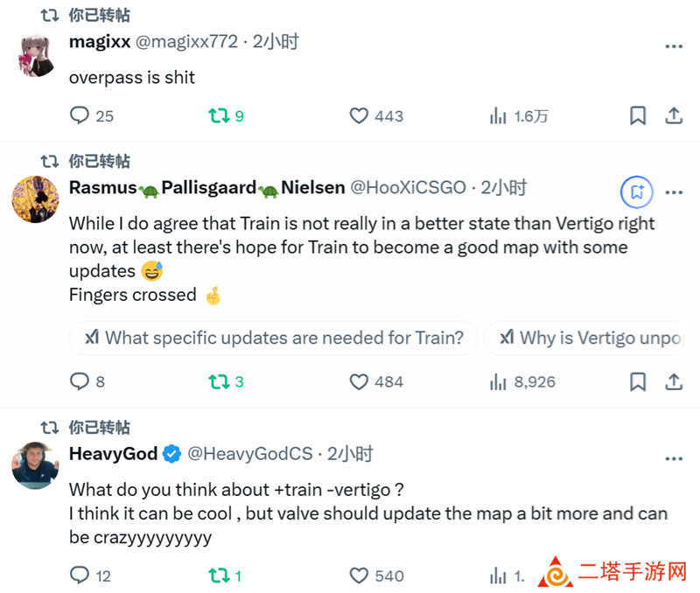Viewport: 700px width, 593px height.
Task: Undo repost on magixx's tweet
Action: pyautogui.click(x=226, y=116)
